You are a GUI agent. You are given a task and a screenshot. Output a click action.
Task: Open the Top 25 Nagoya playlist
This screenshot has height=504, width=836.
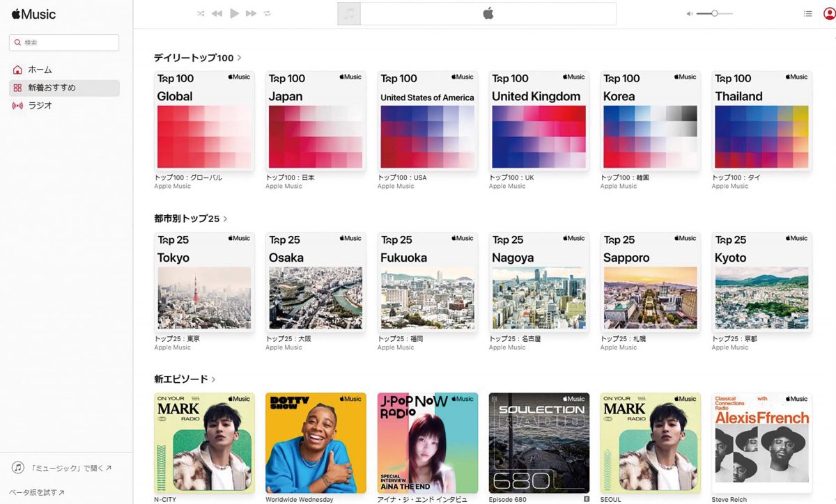pyautogui.click(x=539, y=282)
